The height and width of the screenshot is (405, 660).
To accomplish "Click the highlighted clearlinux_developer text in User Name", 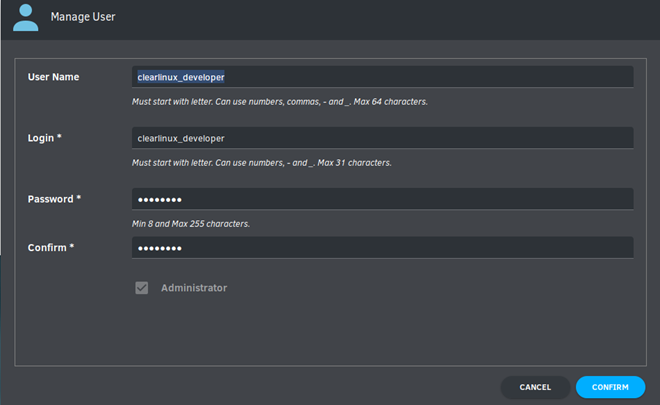I will pyautogui.click(x=181, y=77).
